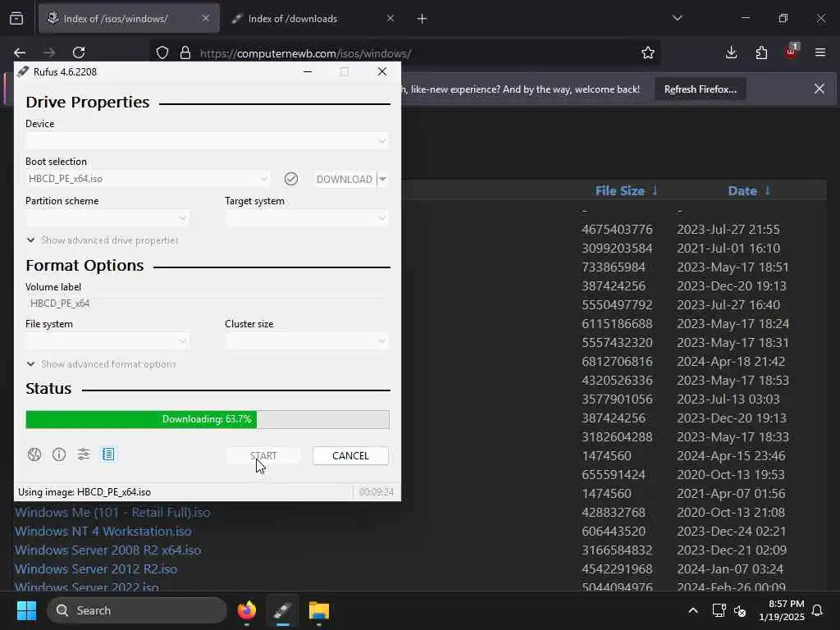Go back in Firefox
This screenshot has height=630, width=840.
(x=20, y=52)
